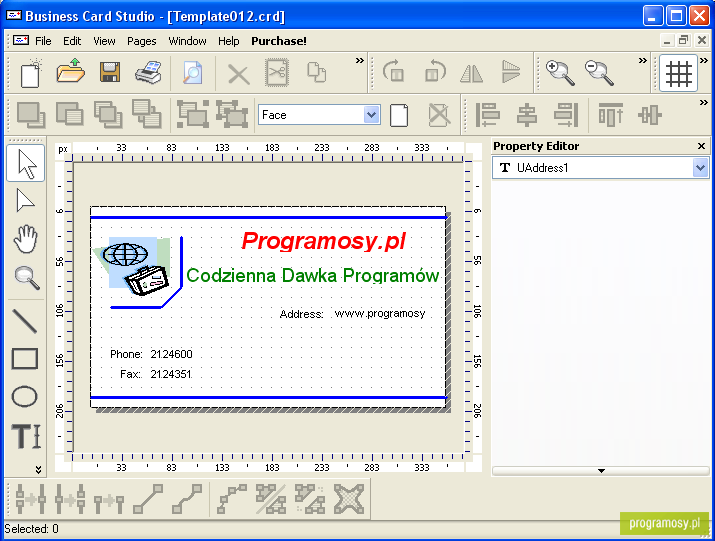The image size is (715, 541).
Task: Select the www.programosy address text
Action: [x=380, y=313]
